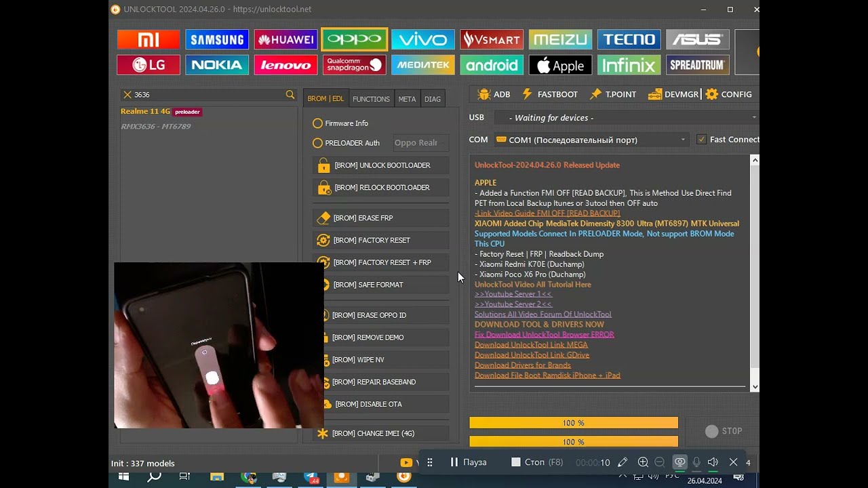Open the CONFIG settings
The width and height of the screenshot is (868, 488).
[729, 94]
